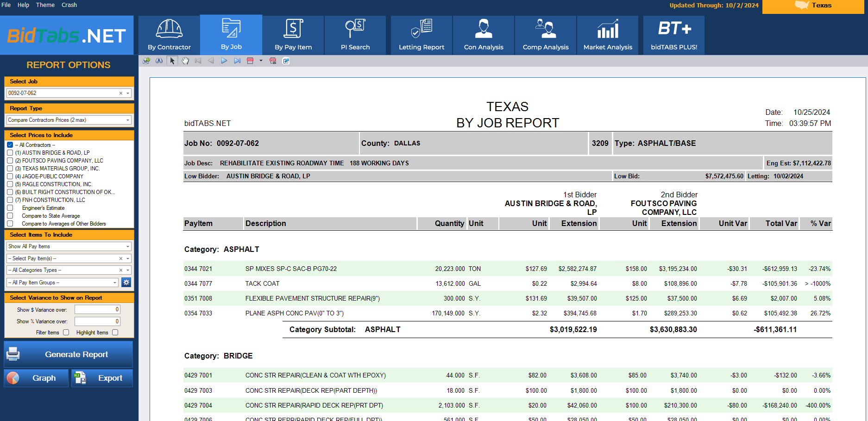Clear the Select Pay Item(s) field
Screen dimensions: 868x421
click(x=121, y=258)
